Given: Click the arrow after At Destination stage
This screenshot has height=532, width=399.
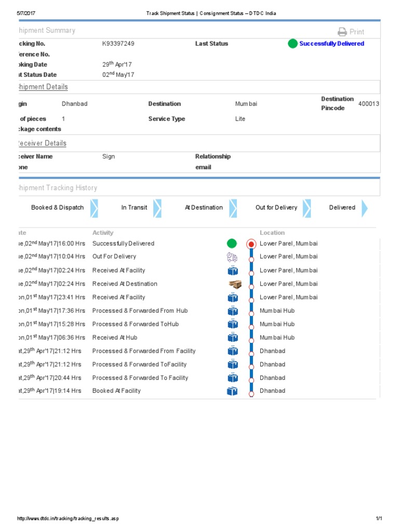Looking at the screenshot, I should pyautogui.click(x=233, y=208).
